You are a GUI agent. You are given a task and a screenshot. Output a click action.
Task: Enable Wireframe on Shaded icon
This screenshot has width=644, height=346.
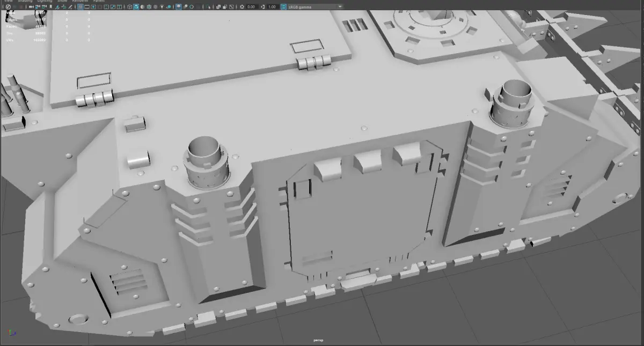pos(149,7)
